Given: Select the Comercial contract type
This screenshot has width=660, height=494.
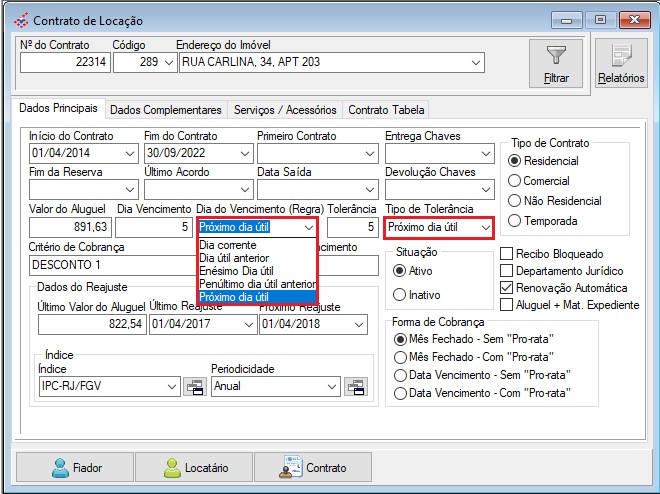Looking at the screenshot, I should [515, 181].
